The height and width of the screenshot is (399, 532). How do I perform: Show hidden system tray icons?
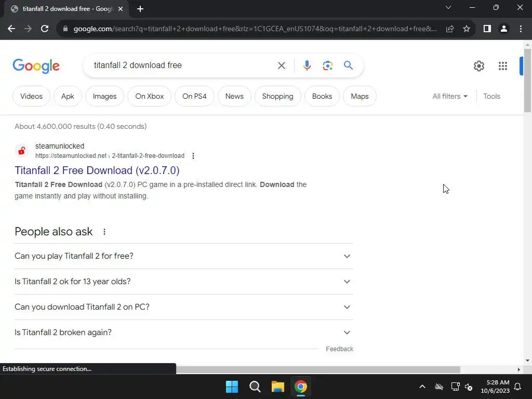pos(422,387)
